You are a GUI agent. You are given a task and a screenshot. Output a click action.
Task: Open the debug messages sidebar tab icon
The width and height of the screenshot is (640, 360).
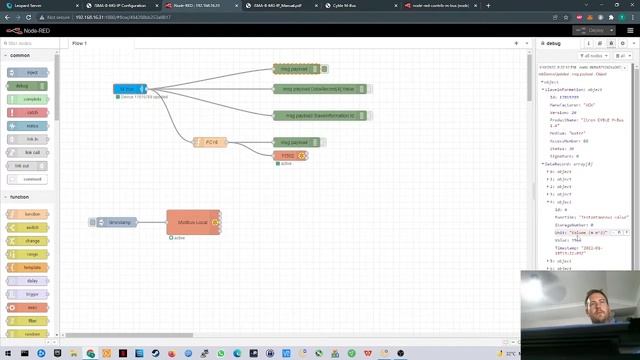click(x=611, y=43)
